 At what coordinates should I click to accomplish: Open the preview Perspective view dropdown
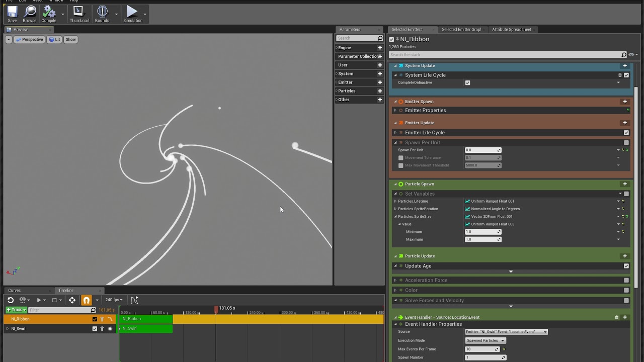pyautogui.click(x=30, y=40)
